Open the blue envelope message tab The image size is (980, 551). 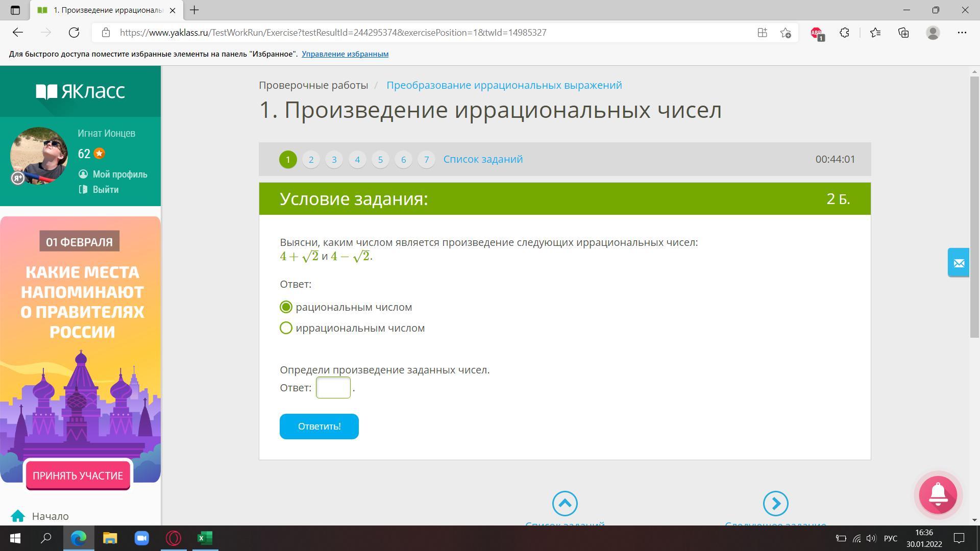pyautogui.click(x=958, y=263)
